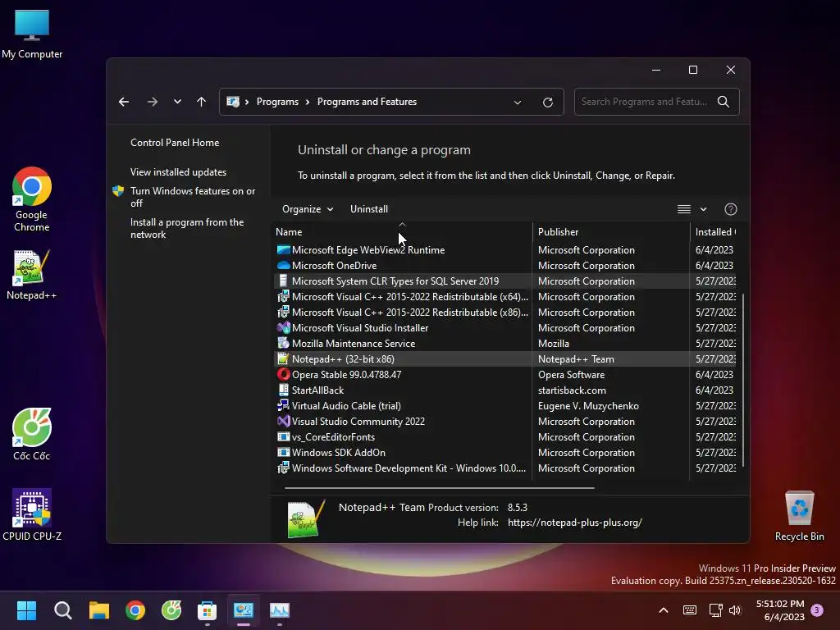The image size is (840, 630).
Task: Select Programs and Features breadcrumb
Action: point(367,102)
